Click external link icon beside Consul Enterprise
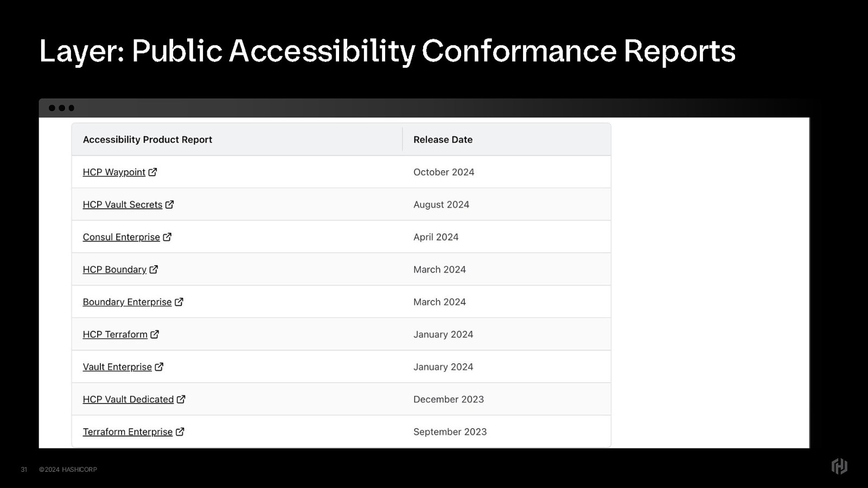The width and height of the screenshot is (868, 488). pyautogui.click(x=168, y=237)
